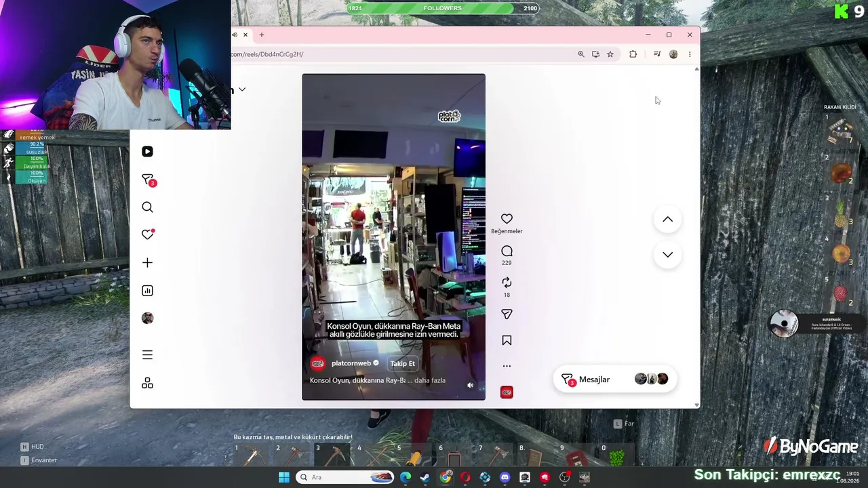Open Steam from the taskbar
This screenshot has height=488, width=868.
tap(425, 477)
